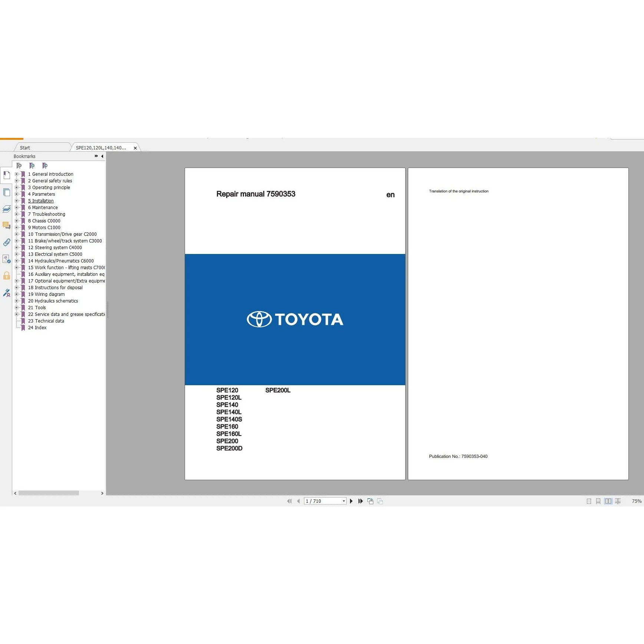Collapse the Bookmarks panel left arrow

(x=102, y=156)
